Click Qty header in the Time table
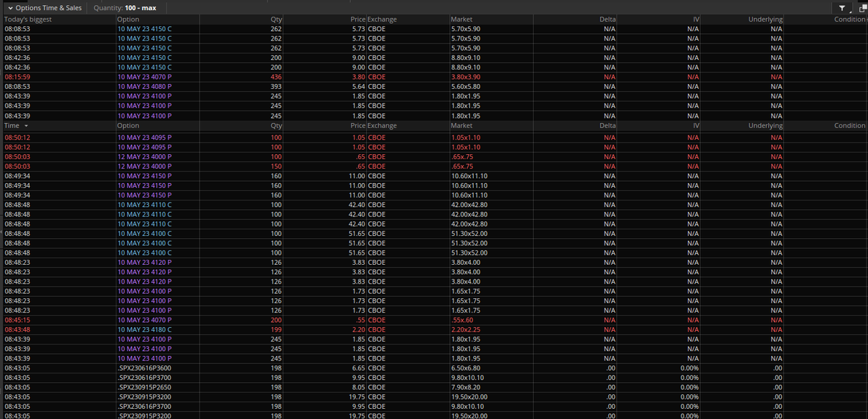This screenshot has width=868, height=419. (x=276, y=126)
